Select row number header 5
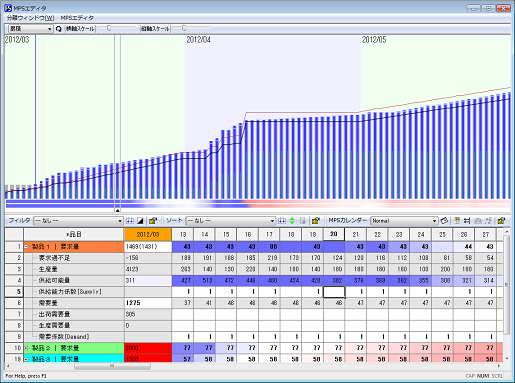This screenshot has width=515, height=383. click(x=14, y=292)
